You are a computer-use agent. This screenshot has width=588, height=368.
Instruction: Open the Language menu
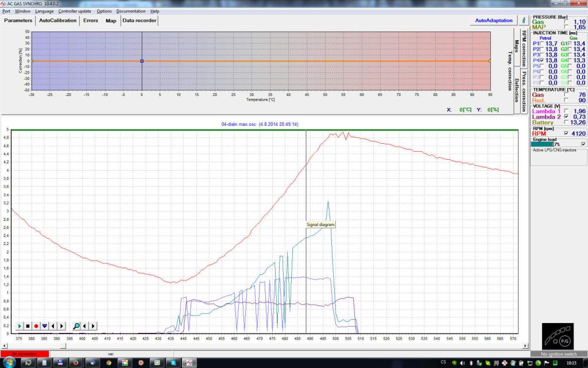click(x=44, y=11)
